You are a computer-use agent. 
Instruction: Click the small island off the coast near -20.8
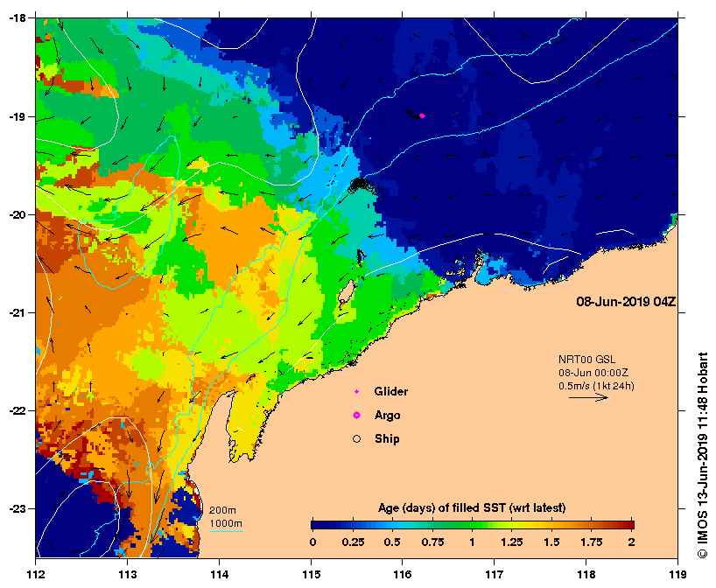[x=347, y=291]
